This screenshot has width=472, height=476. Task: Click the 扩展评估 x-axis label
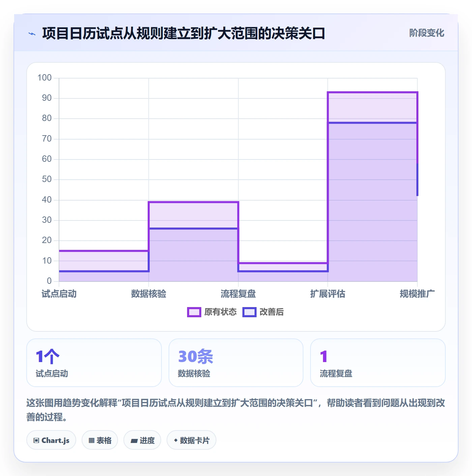click(328, 294)
